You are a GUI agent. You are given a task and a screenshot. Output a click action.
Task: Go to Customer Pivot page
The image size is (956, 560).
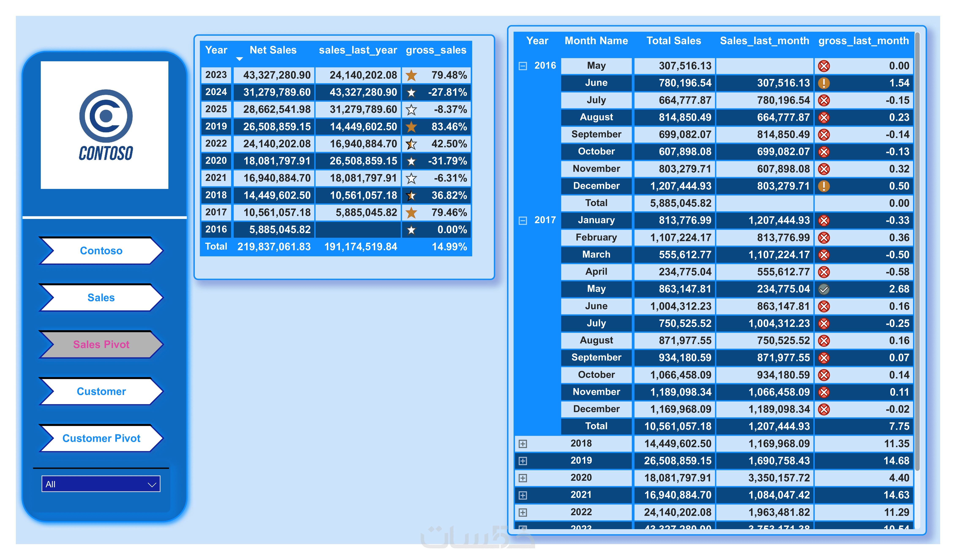coord(101,438)
